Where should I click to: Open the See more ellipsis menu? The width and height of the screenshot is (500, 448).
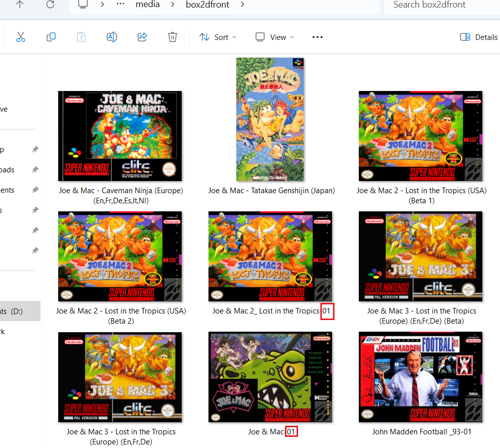(x=317, y=37)
